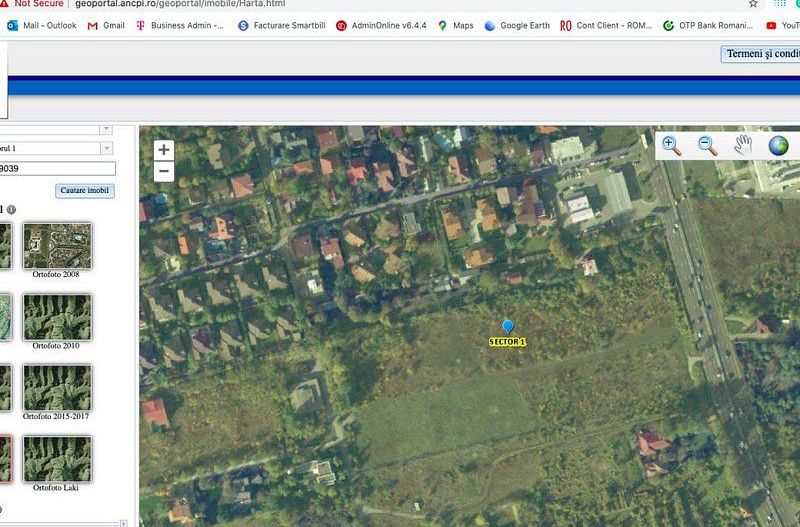The image size is (800, 527).
Task: Bookmark page with the star icon
Action: 753,4
